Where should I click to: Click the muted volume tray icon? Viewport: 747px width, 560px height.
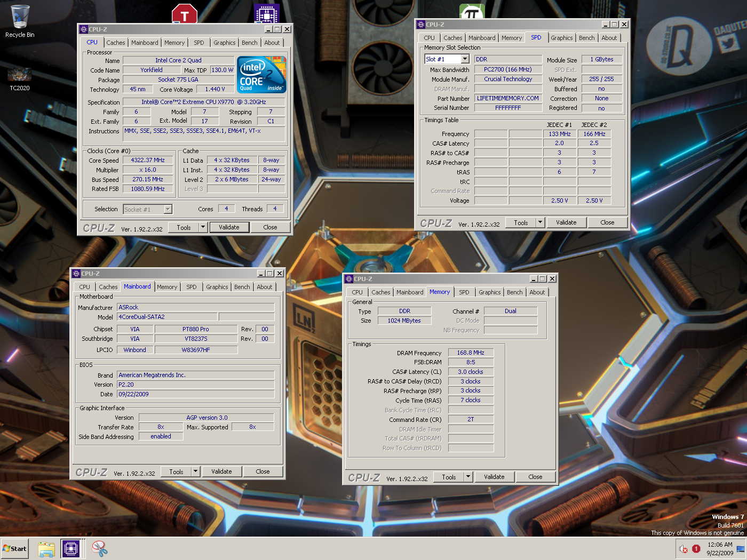click(683, 548)
